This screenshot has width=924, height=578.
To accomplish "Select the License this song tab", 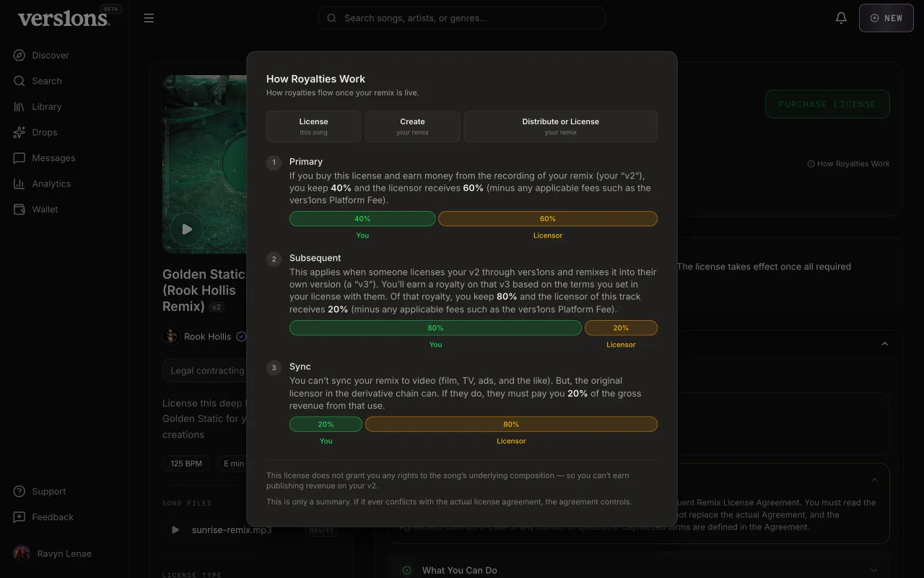I will [313, 126].
